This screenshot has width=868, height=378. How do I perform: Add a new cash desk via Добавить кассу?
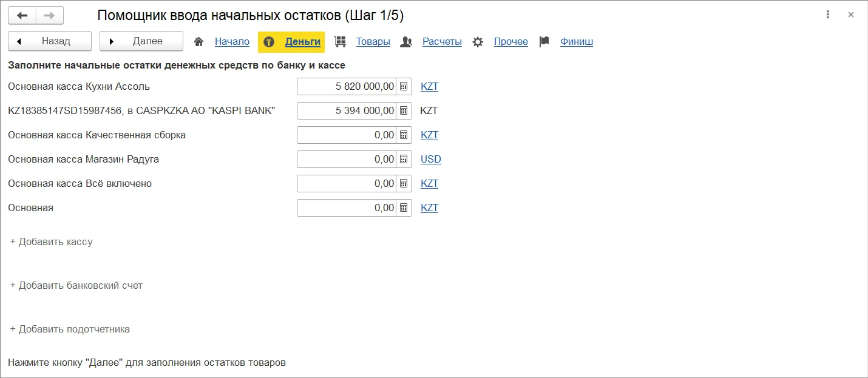coord(52,241)
